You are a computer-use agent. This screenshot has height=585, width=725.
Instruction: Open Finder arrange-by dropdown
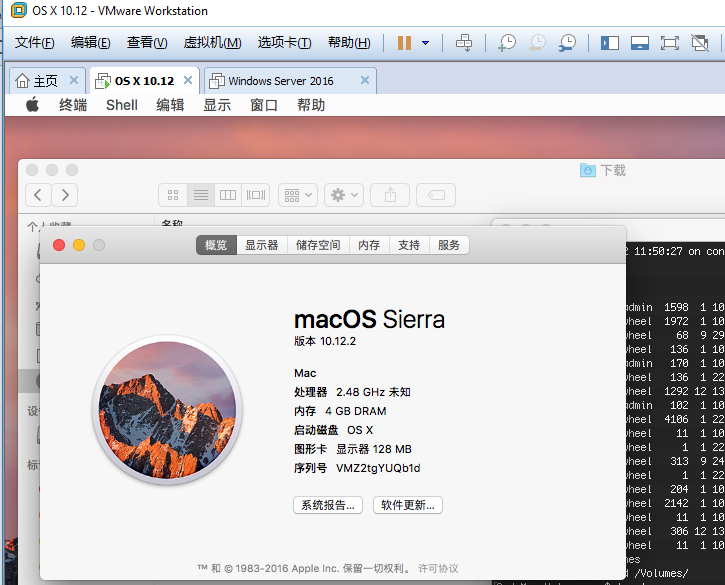(298, 195)
